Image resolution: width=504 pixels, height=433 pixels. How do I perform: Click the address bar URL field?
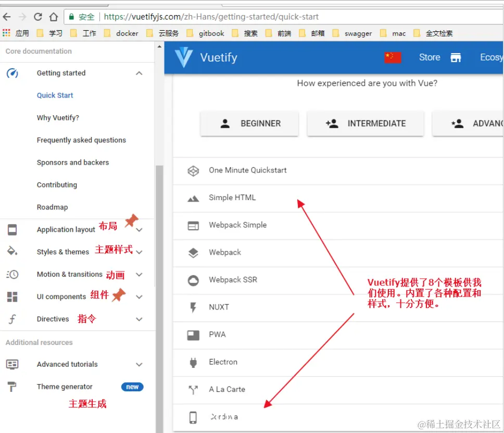pos(284,17)
